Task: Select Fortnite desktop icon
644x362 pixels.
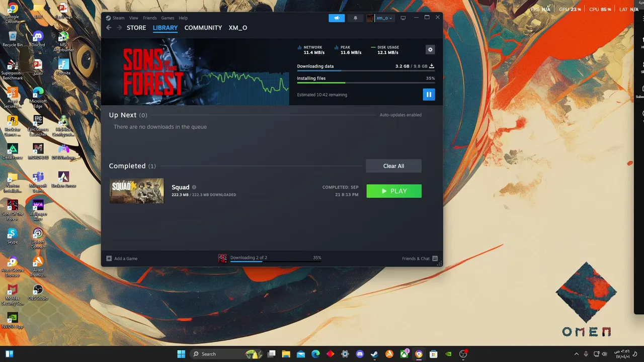Action: click(x=63, y=67)
